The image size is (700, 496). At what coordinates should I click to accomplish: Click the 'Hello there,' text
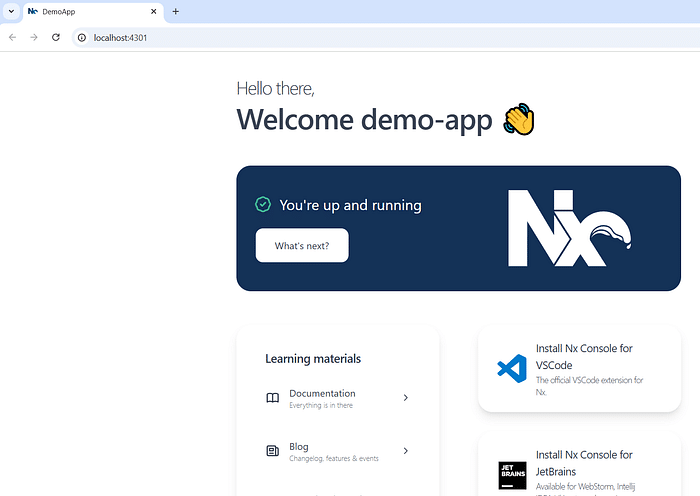[275, 88]
